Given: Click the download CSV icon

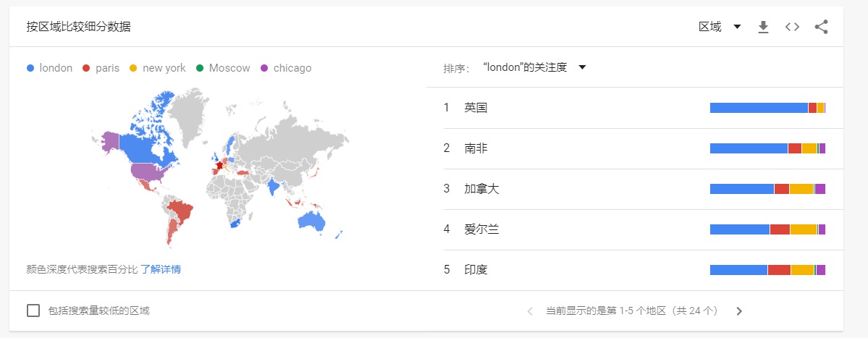Looking at the screenshot, I should click(x=763, y=28).
